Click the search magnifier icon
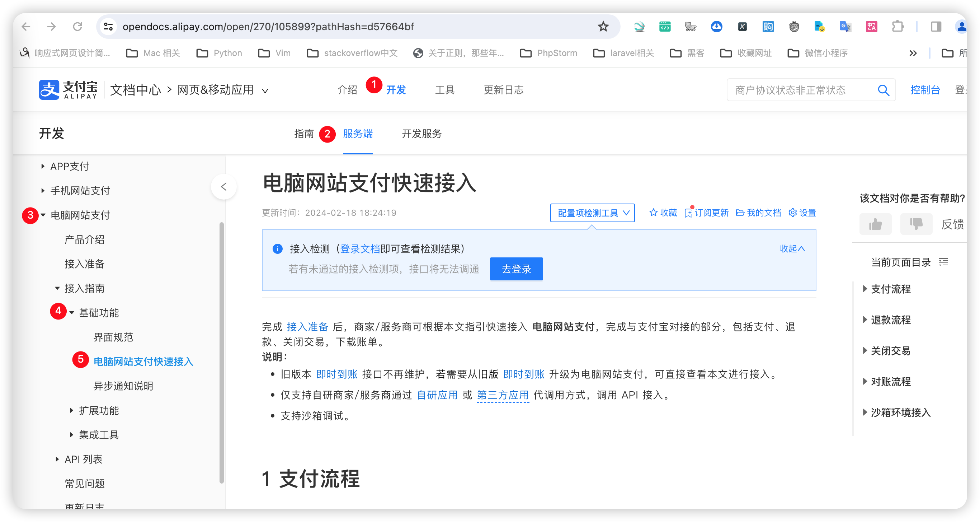 [884, 90]
